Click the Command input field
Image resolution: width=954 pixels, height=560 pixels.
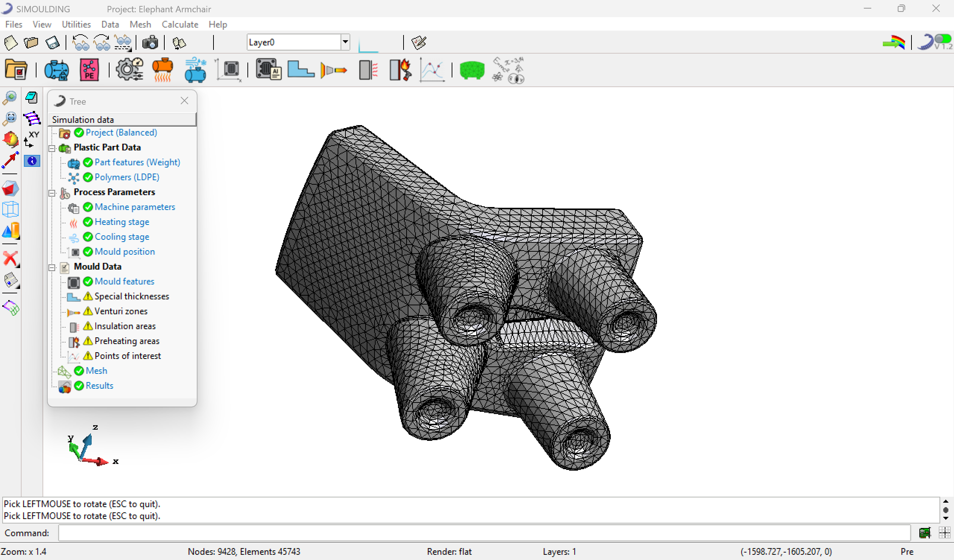[484, 533]
